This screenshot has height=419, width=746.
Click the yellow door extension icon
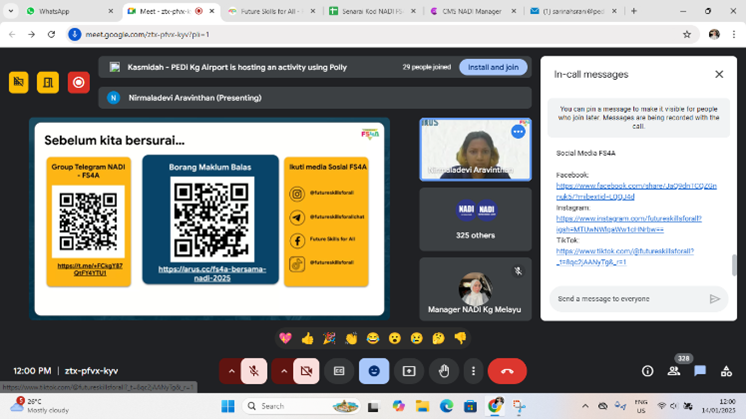pos(48,82)
